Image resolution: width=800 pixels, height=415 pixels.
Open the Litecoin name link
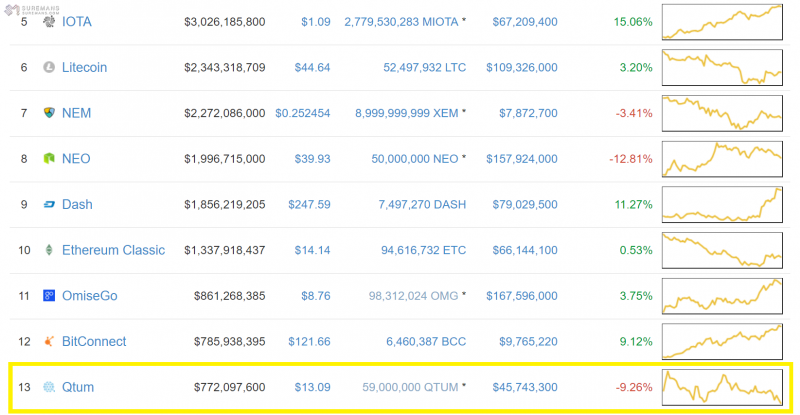pos(85,67)
